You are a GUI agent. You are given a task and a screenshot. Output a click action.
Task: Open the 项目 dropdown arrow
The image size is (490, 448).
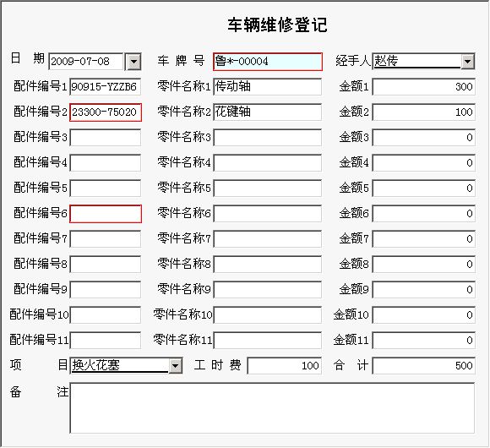click(x=176, y=365)
